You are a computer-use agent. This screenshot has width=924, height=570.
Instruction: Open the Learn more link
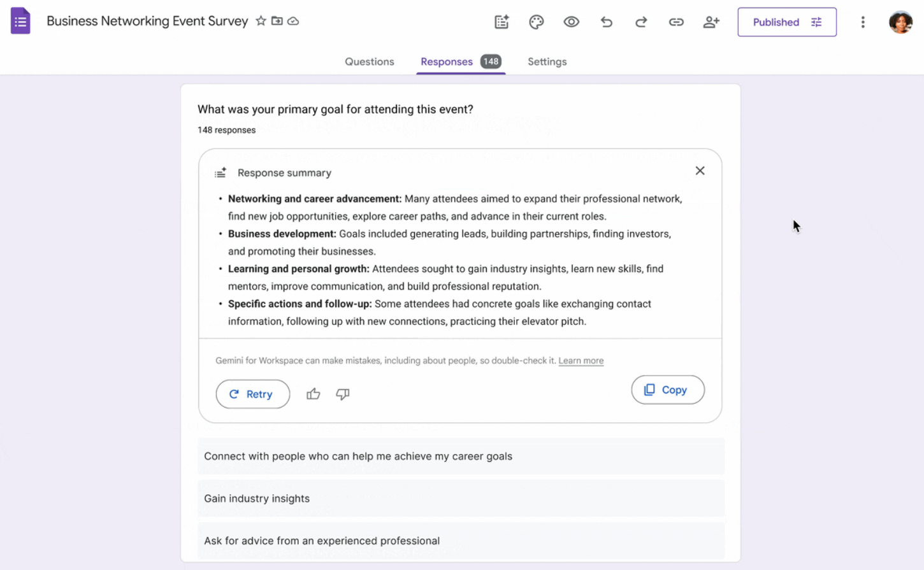pos(581,360)
